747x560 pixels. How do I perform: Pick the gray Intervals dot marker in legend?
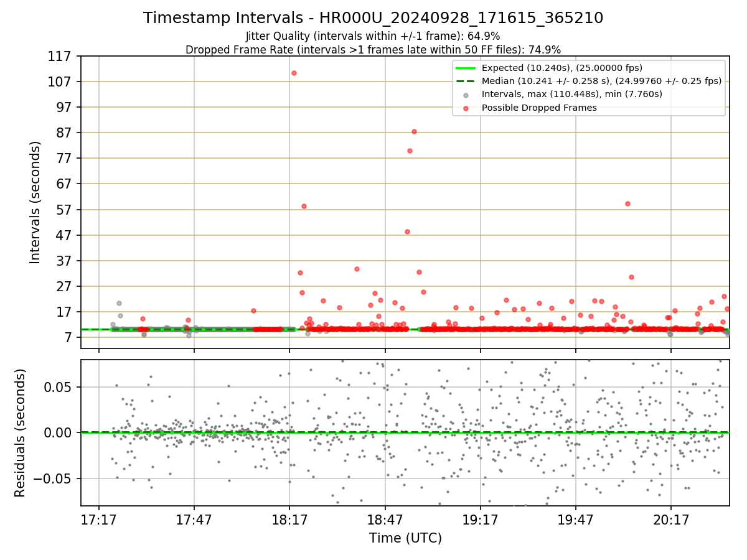coord(466,95)
